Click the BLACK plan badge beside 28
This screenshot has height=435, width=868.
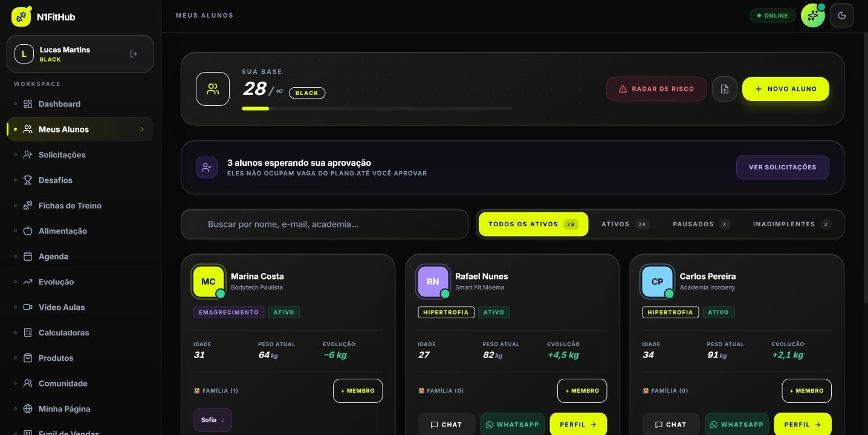(307, 93)
